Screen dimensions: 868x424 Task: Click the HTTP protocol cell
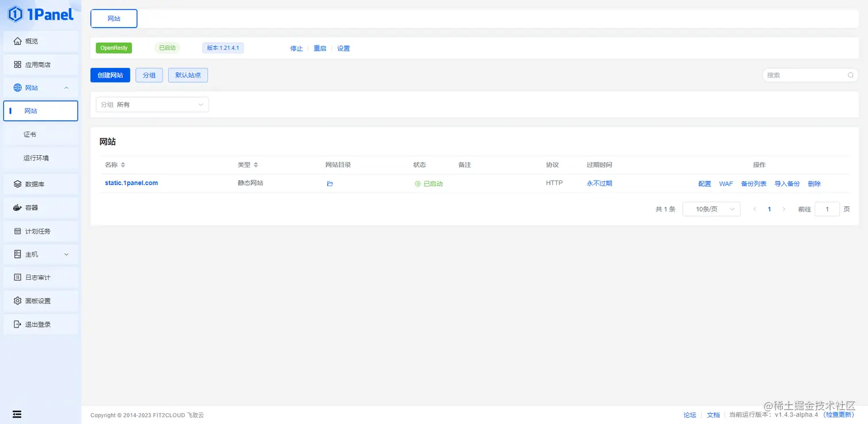click(554, 183)
